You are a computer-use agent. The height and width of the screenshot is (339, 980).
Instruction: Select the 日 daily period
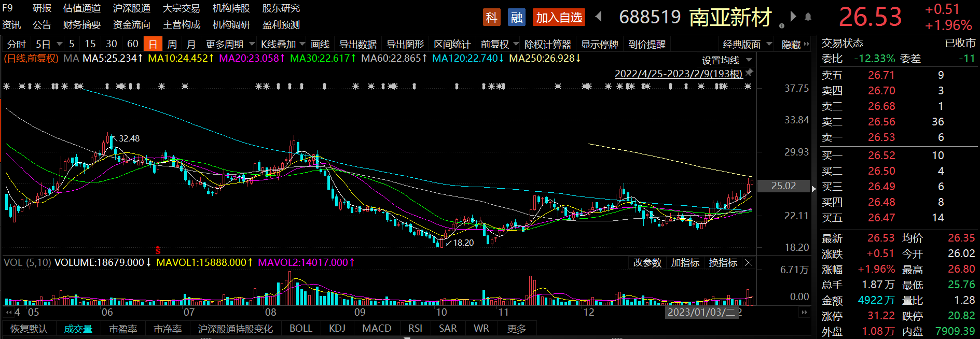point(153,45)
